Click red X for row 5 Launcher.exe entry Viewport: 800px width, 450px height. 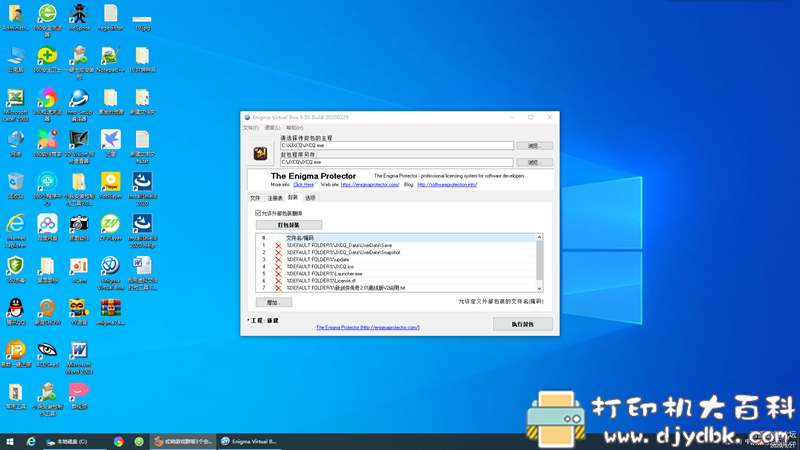click(279, 274)
